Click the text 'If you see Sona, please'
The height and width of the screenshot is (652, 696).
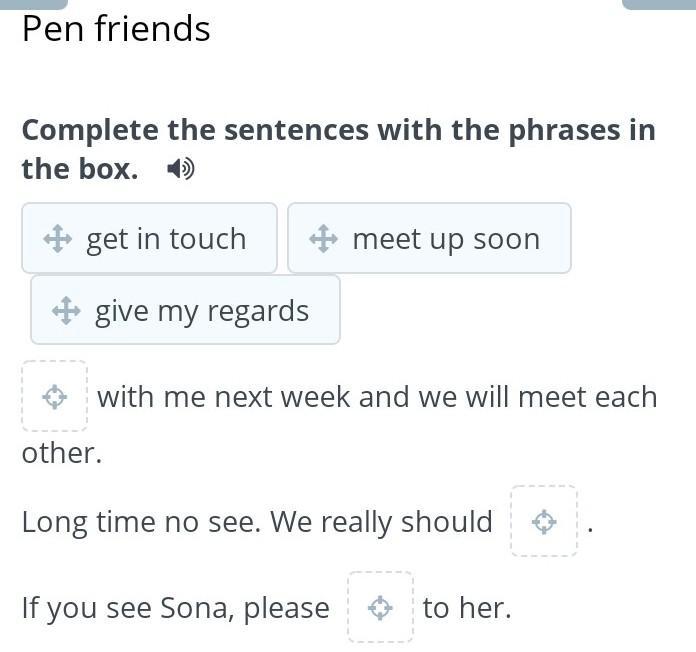(x=175, y=608)
